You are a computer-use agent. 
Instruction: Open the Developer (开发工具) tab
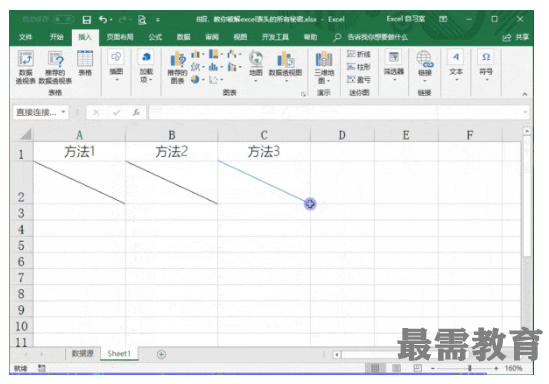276,37
